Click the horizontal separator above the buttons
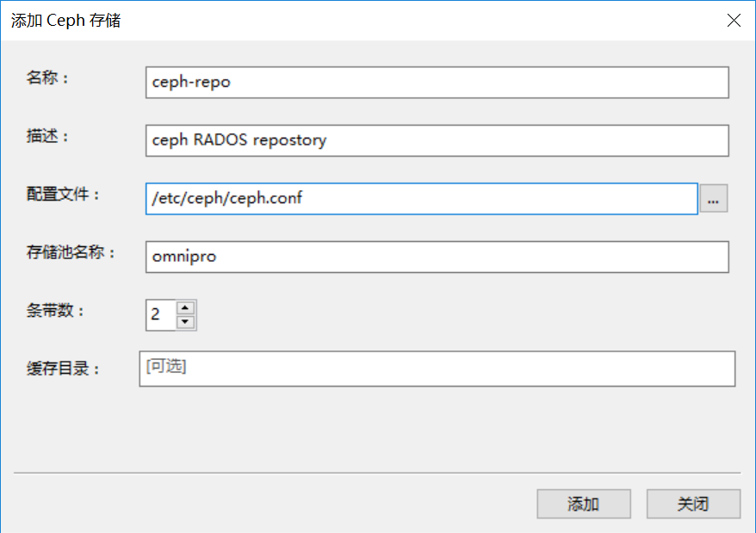 [x=377, y=473]
